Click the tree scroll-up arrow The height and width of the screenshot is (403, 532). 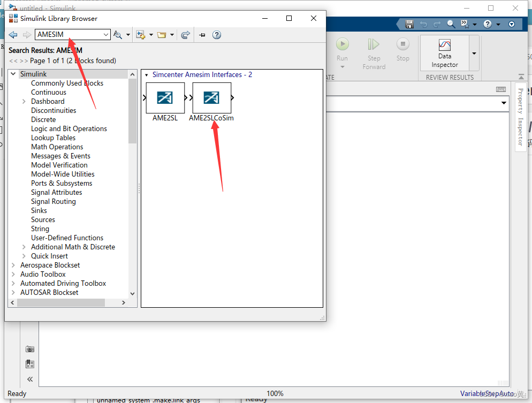(x=133, y=74)
